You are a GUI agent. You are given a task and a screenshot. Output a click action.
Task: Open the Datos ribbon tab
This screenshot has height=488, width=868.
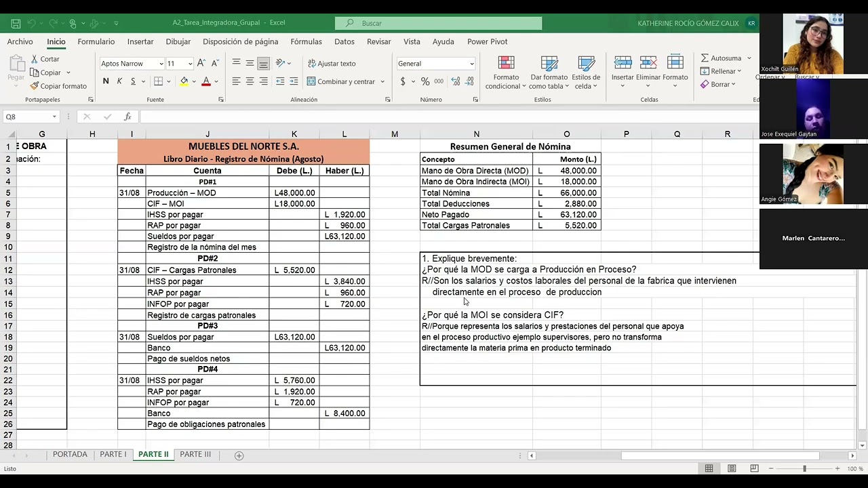coord(344,41)
